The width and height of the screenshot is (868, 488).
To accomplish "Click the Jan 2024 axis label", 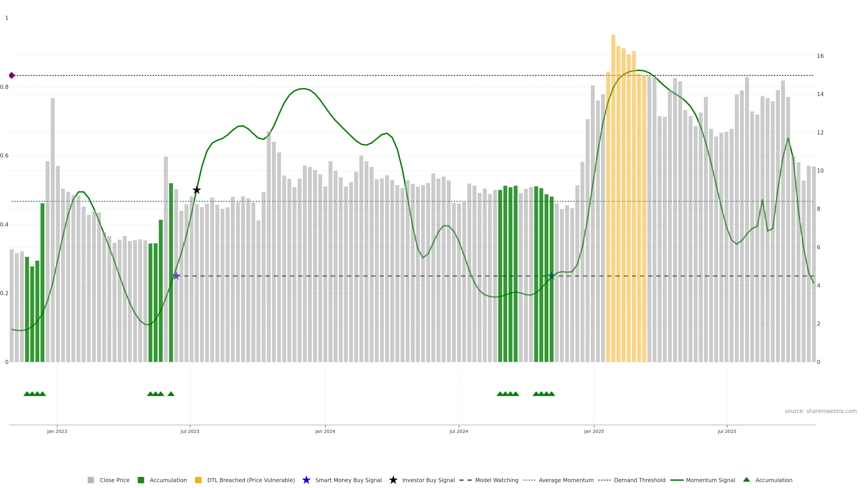I will tap(325, 431).
